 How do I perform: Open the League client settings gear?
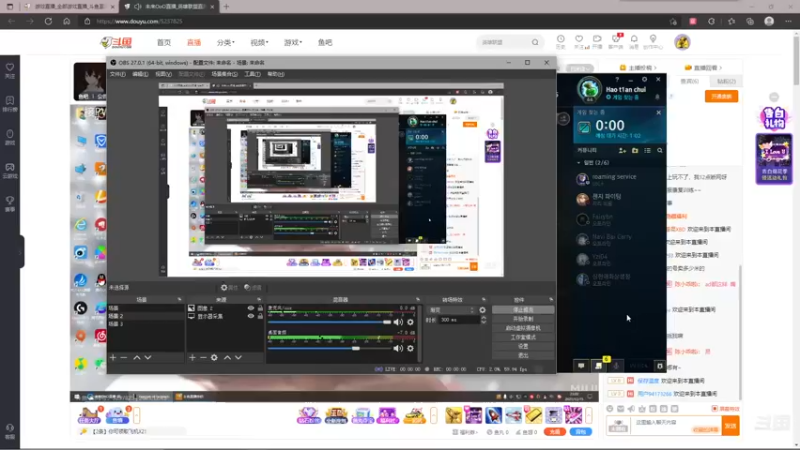tap(644, 80)
